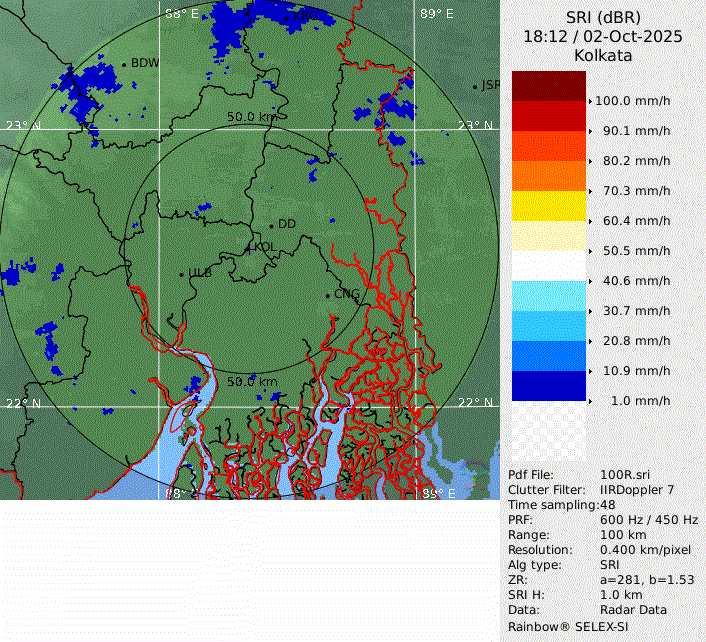Click the lower 50.0 km ring label
Image resolution: width=706 pixels, height=642 pixels.
[252, 382]
